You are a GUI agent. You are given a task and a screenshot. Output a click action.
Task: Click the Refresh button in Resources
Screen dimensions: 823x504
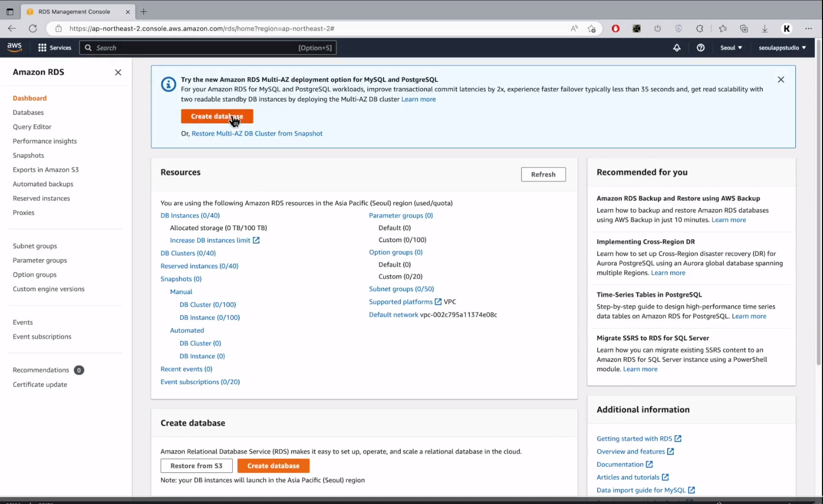[543, 175]
